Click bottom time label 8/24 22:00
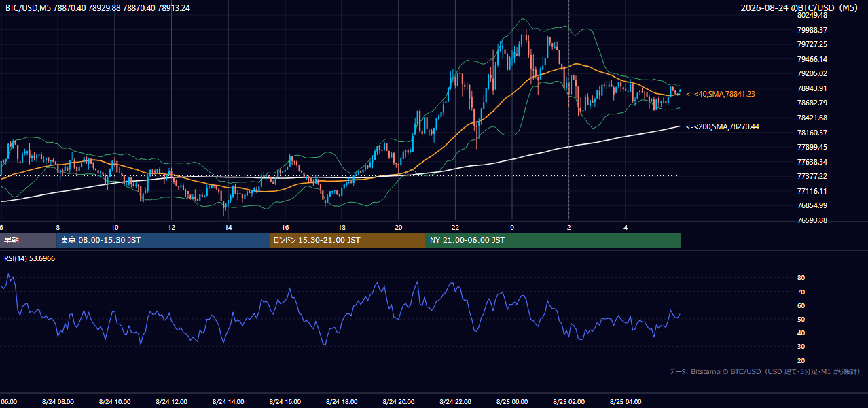The width and height of the screenshot is (868, 408). point(454,402)
